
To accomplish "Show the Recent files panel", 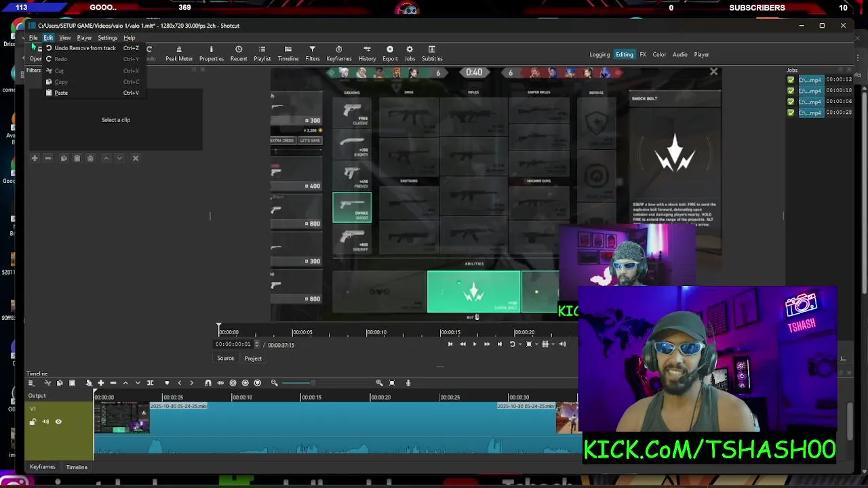I will [x=239, y=54].
